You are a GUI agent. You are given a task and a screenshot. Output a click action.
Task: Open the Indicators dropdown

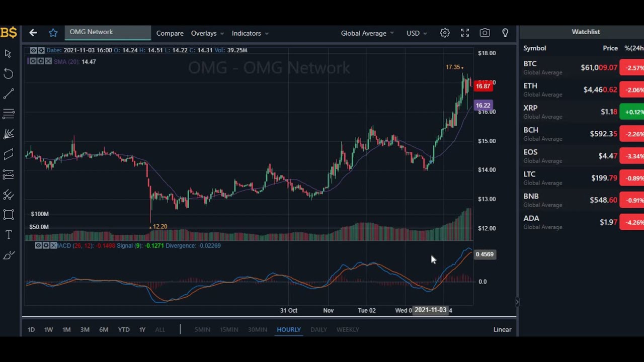pos(250,33)
